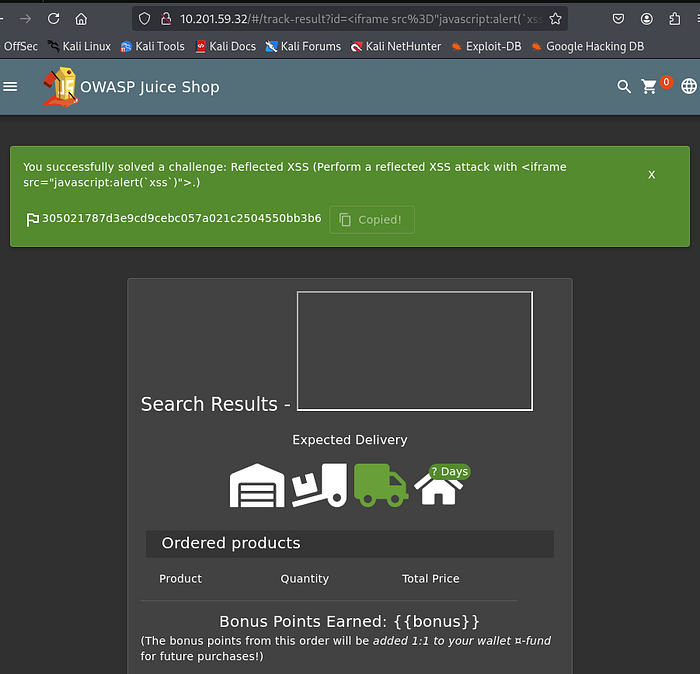Open the shopping cart basket
700x674 pixels.
coord(649,87)
